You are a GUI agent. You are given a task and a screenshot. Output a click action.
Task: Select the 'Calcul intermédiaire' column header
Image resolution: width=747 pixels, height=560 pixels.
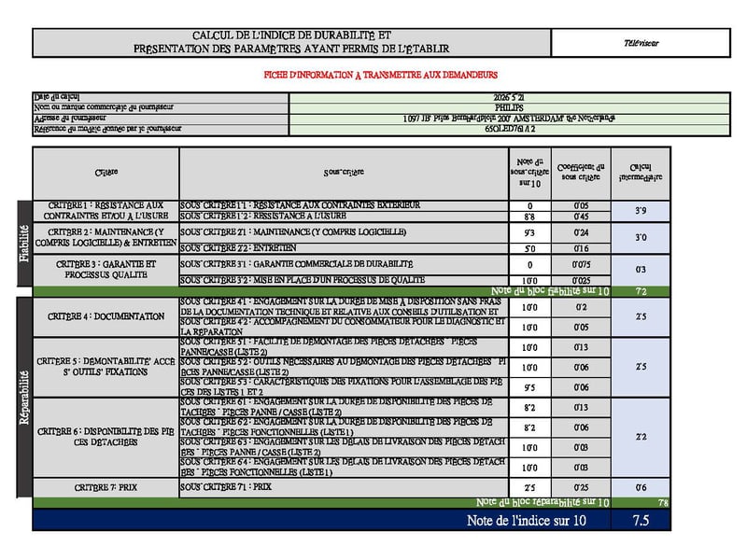[641, 173]
